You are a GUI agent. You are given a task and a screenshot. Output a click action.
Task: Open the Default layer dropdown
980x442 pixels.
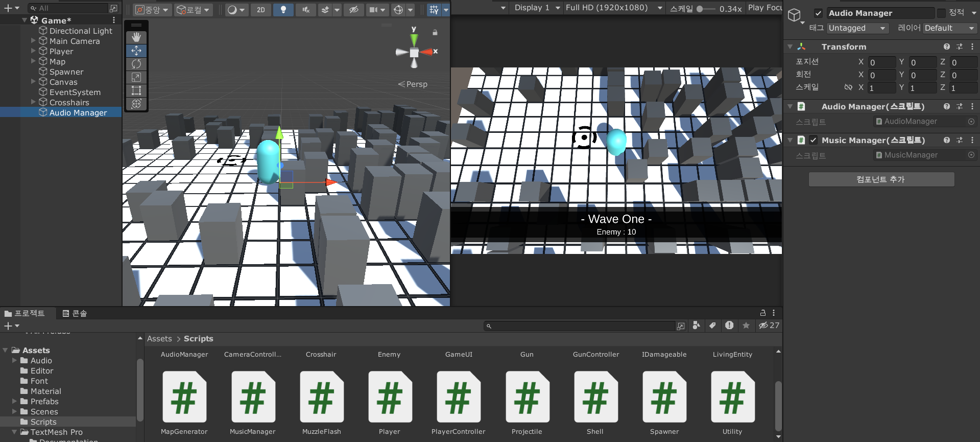click(x=950, y=28)
